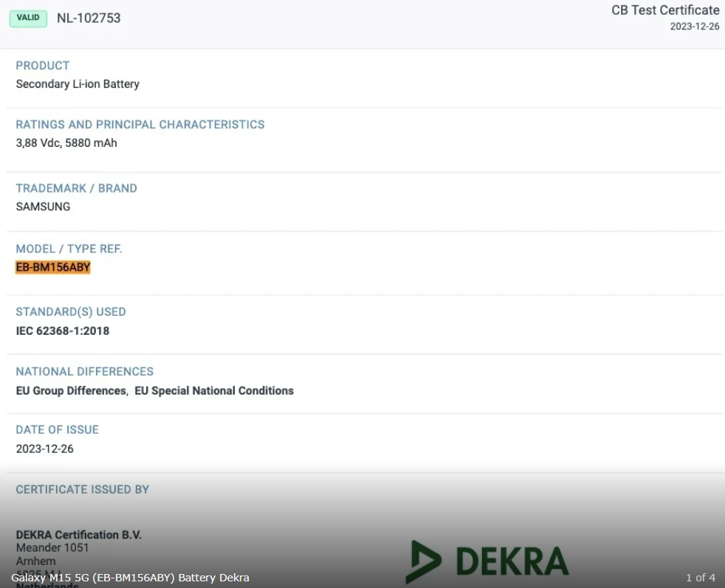Select the address line Meander 1051
Screen dimensions: 725x588
[x=52, y=548]
